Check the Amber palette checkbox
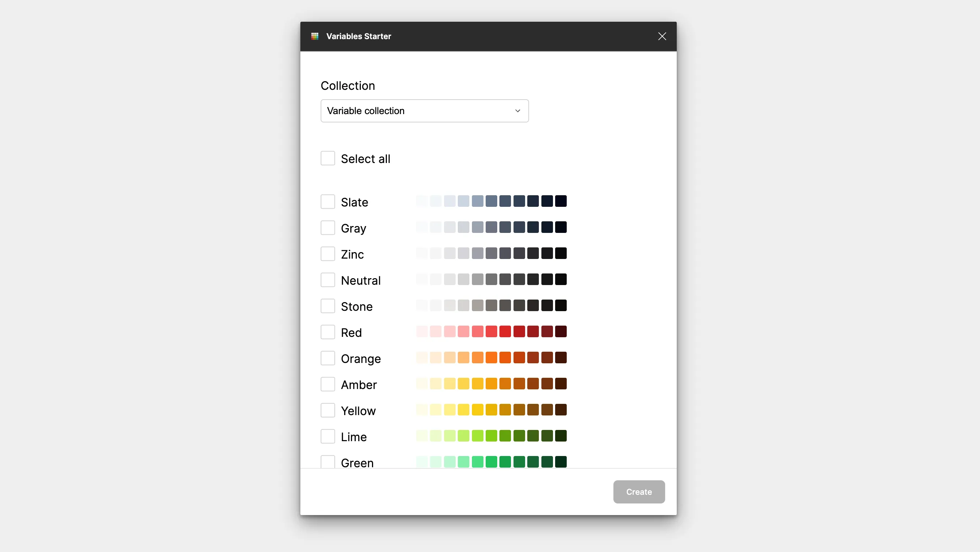The width and height of the screenshot is (980, 552). pos(328,384)
